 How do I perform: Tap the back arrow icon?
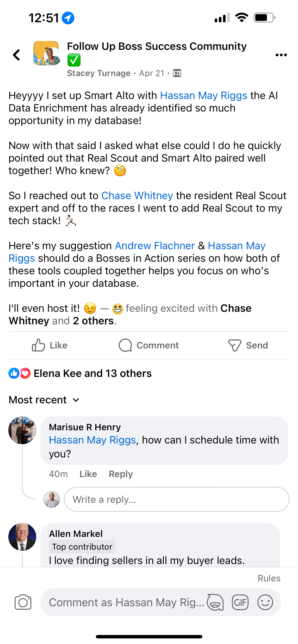tap(16, 55)
